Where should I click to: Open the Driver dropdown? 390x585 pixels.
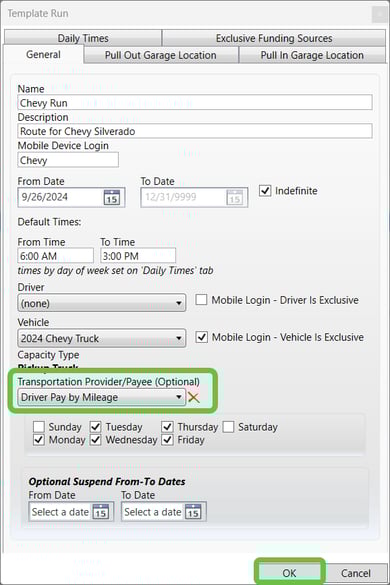pyautogui.click(x=102, y=303)
